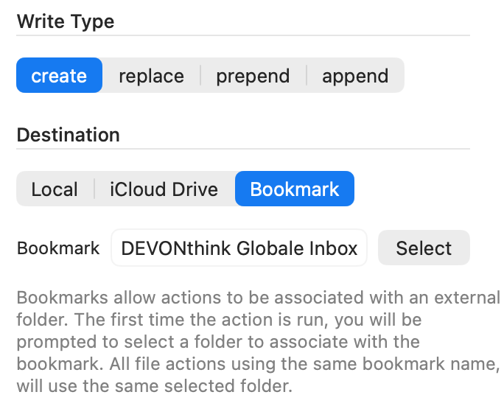504x420 pixels.
Task: Click the Destination section heading
Action: (68, 135)
